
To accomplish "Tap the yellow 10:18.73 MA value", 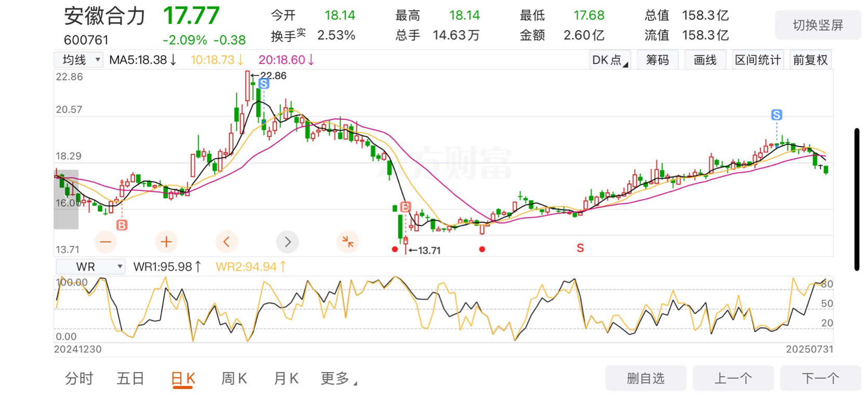I will (217, 60).
